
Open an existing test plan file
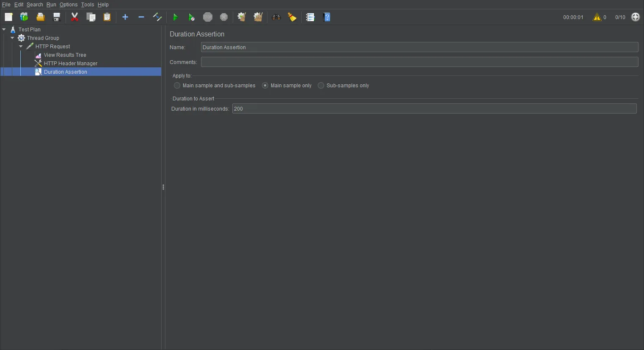click(40, 17)
